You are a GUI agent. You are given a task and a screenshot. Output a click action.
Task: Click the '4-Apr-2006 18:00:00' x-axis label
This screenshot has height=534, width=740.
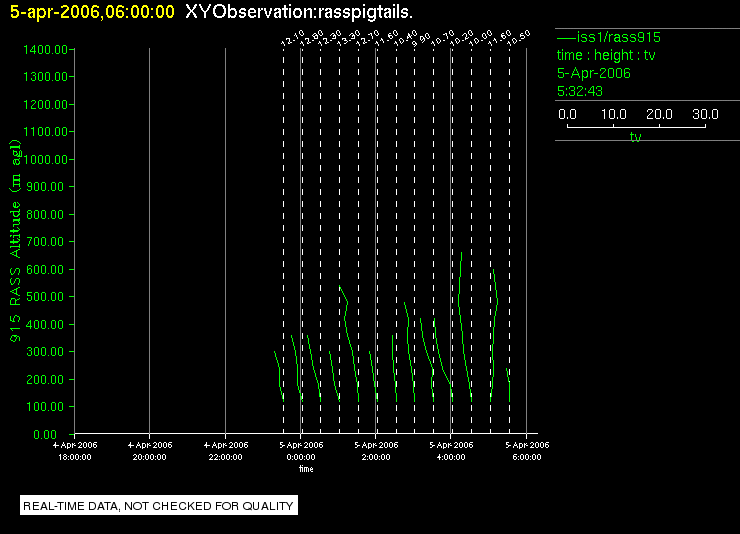coord(75,451)
